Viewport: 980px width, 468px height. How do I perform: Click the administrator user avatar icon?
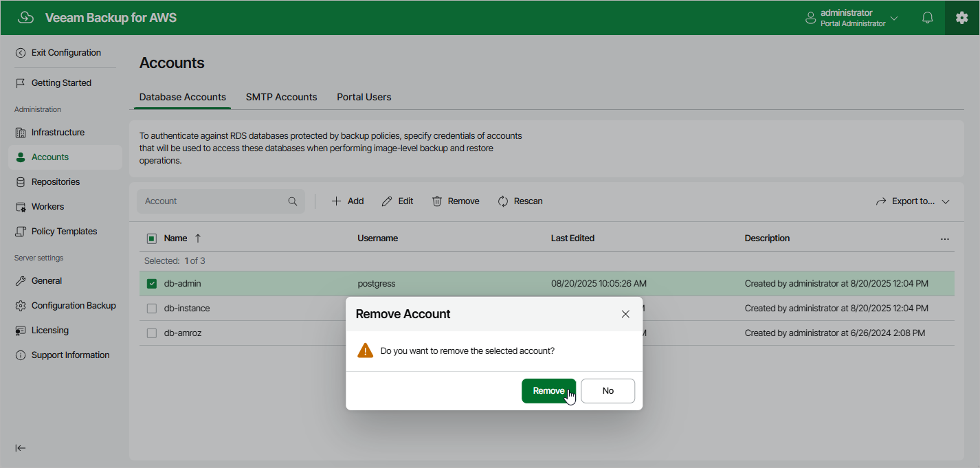811,18
